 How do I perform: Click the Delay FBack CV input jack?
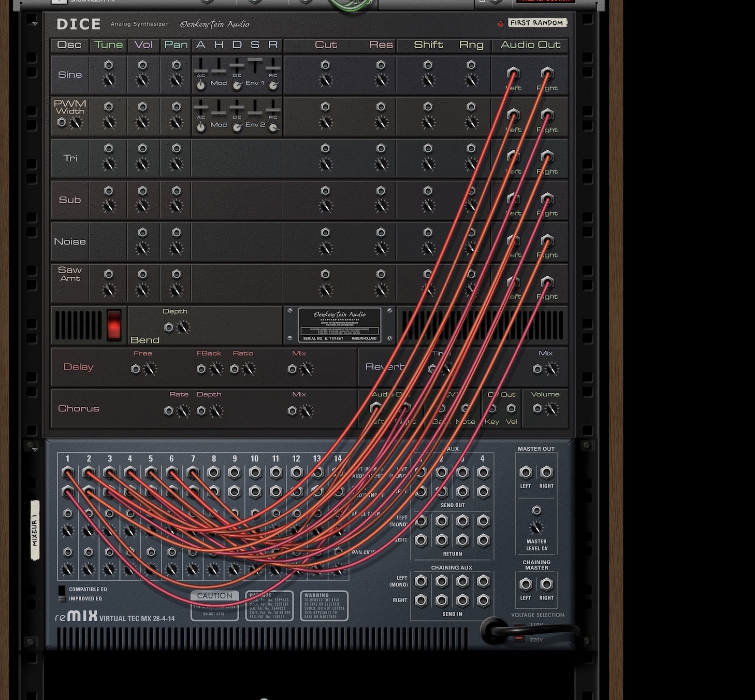pos(201,369)
